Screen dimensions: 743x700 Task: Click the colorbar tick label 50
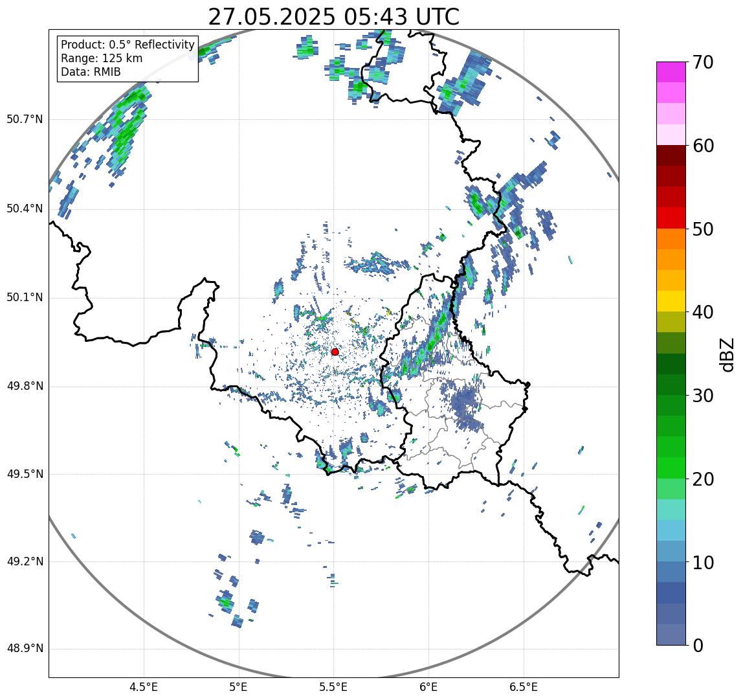[703, 229]
